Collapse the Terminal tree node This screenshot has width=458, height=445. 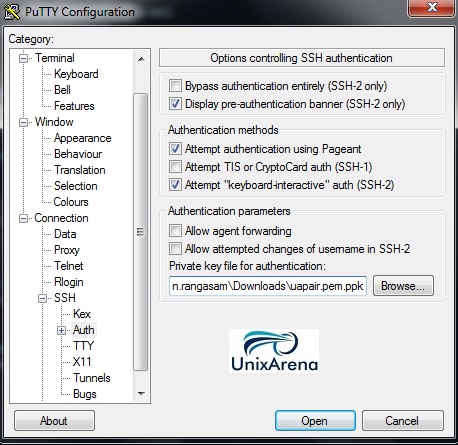[23, 58]
